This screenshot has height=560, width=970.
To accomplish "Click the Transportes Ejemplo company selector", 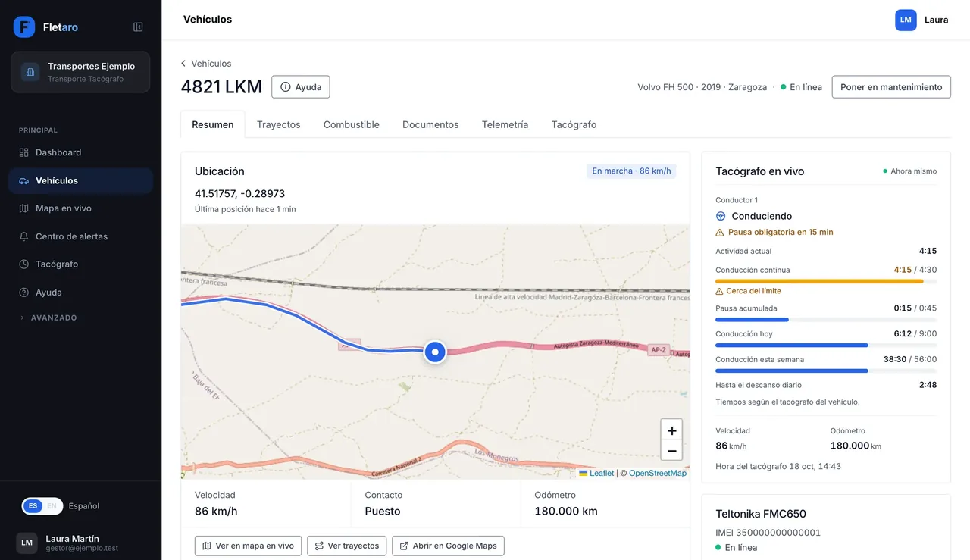I will [80, 72].
